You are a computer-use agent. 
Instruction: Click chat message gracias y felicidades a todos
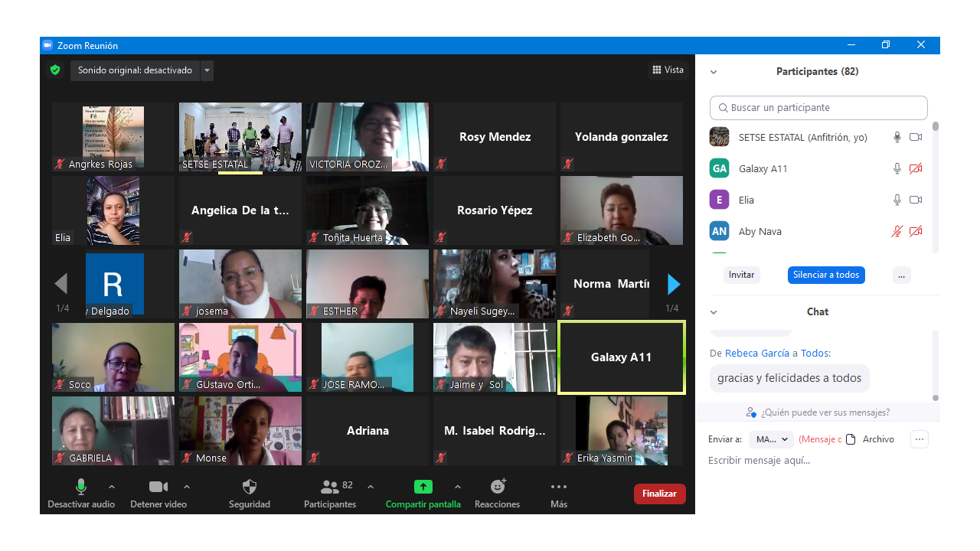click(789, 378)
